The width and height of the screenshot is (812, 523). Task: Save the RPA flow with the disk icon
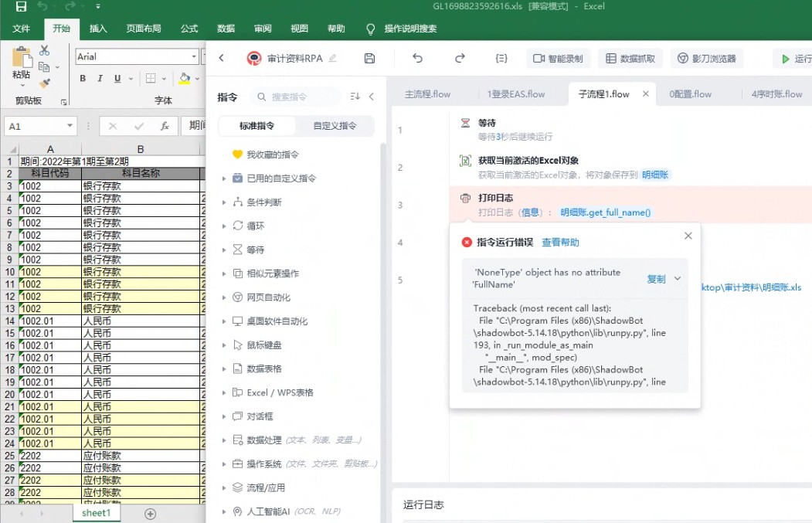coord(369,59)
